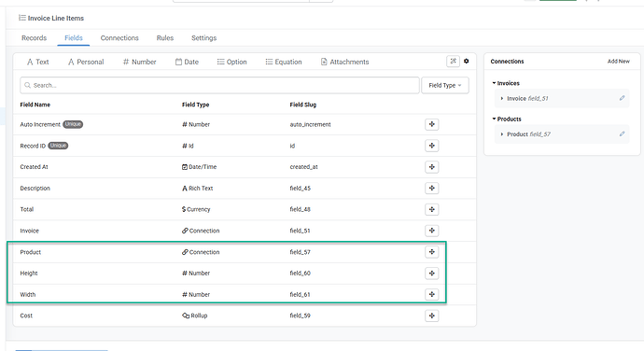Viewport: 644px width, 351px height.
Task: Click the move handle for Width row
Action: click(x=431, y=294)
